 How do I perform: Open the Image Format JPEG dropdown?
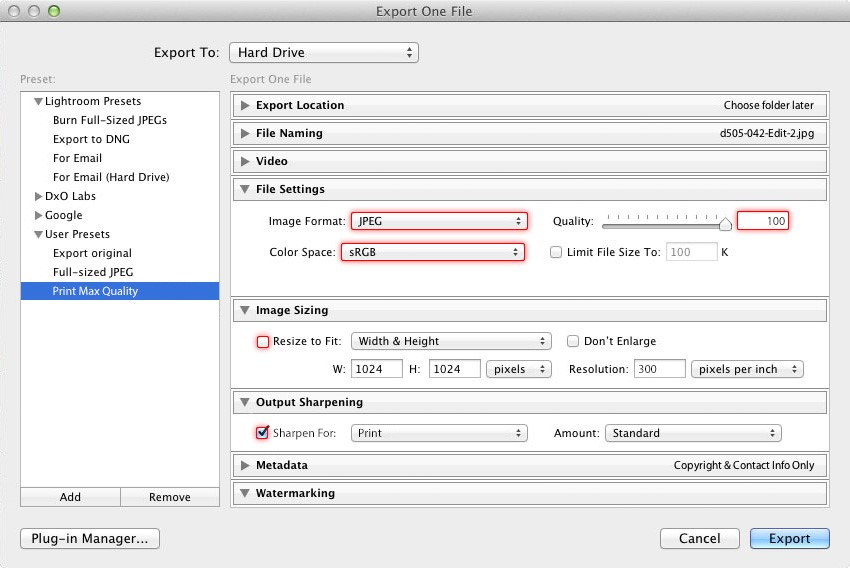[x=439, y=221]
